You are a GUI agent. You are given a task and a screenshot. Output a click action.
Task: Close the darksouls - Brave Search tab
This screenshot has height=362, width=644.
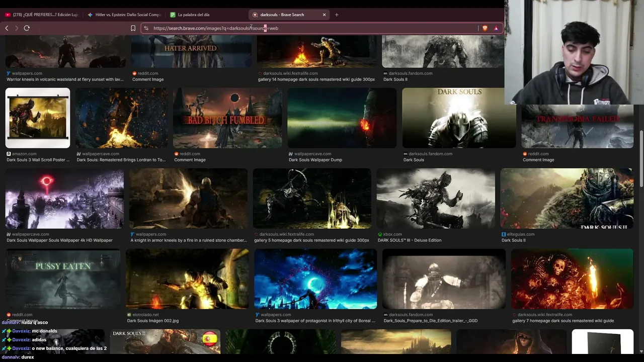tap(324, 15)
